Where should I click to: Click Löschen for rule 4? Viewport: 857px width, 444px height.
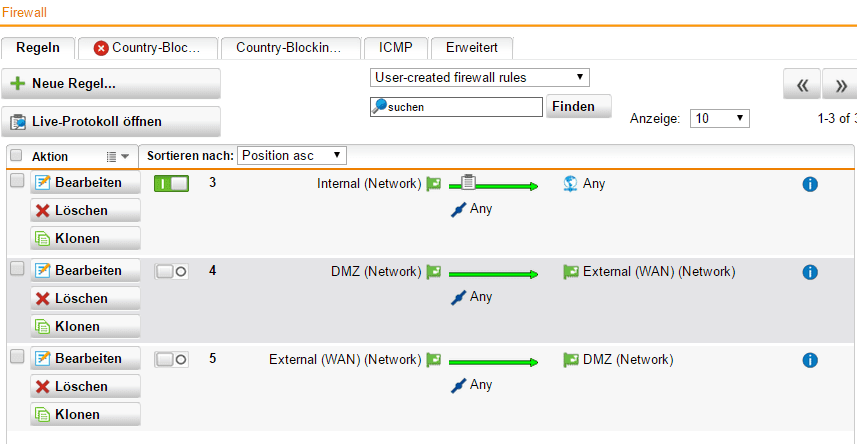tap(85, 298)
